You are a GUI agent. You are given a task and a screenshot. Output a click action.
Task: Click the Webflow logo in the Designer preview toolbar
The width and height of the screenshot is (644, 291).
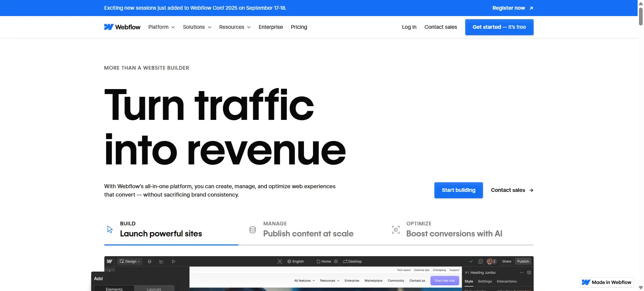click(109, 262)
